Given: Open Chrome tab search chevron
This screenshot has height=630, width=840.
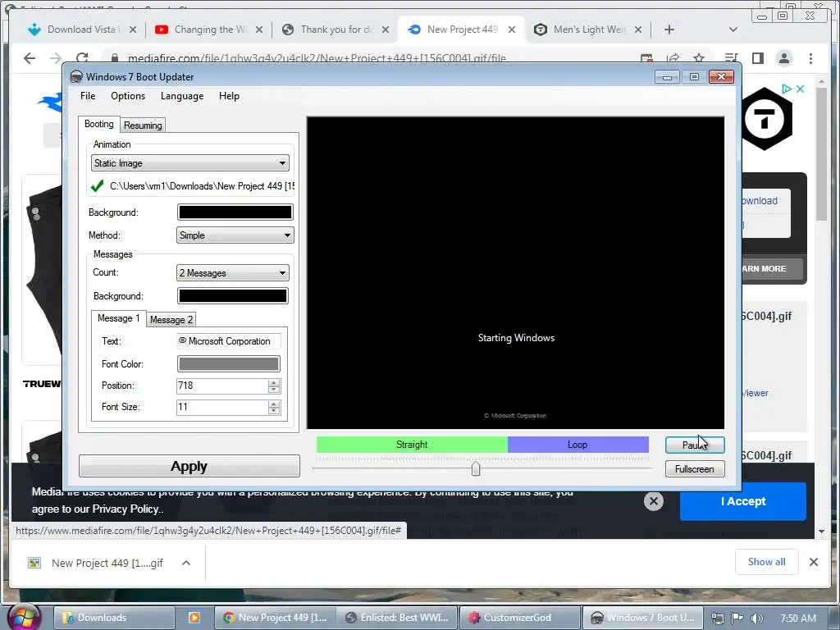Looking at the screenshot, I should 733,30.
